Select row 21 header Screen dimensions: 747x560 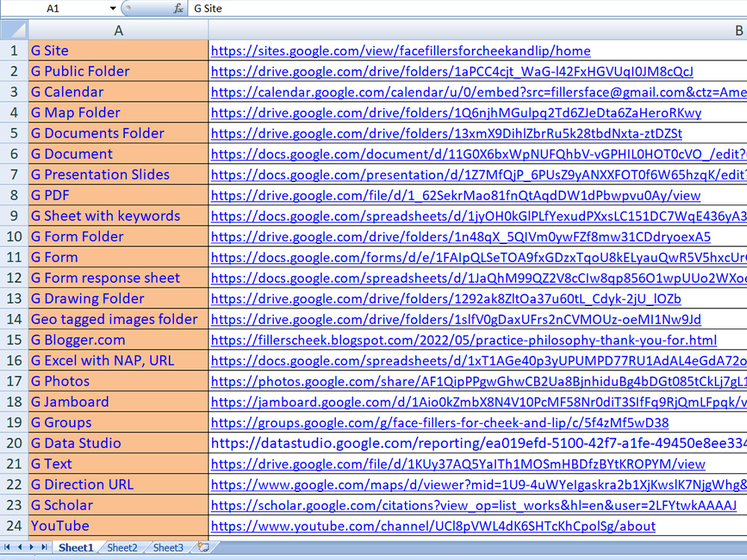tap(14, 464)
